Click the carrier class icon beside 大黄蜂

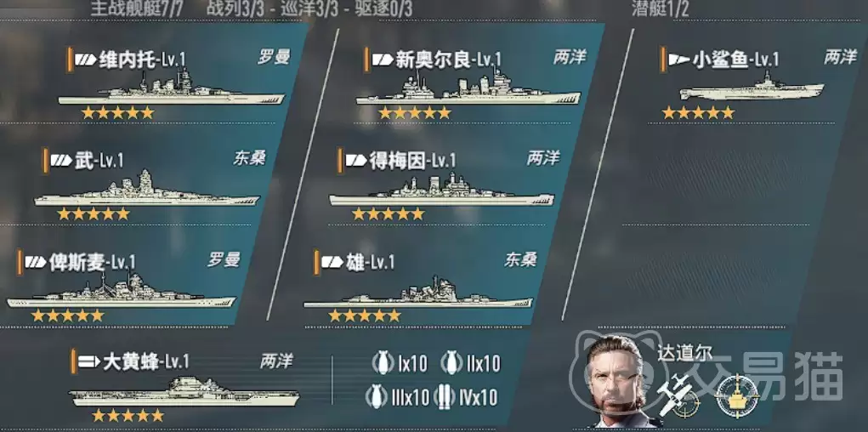coord(88,362)
